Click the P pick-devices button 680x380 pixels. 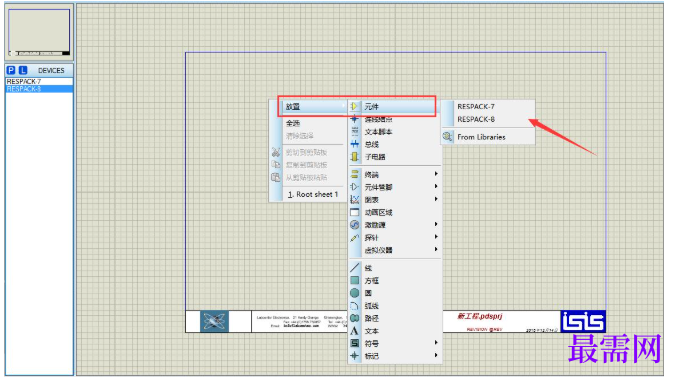point(11,70)
